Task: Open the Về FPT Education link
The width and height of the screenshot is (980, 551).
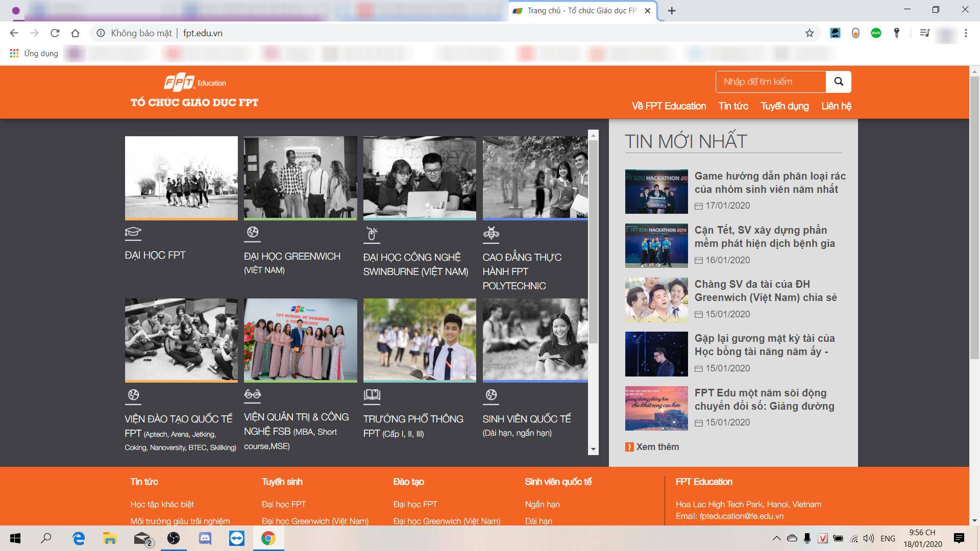Action: pyautogui.click(x=669, y=106)
